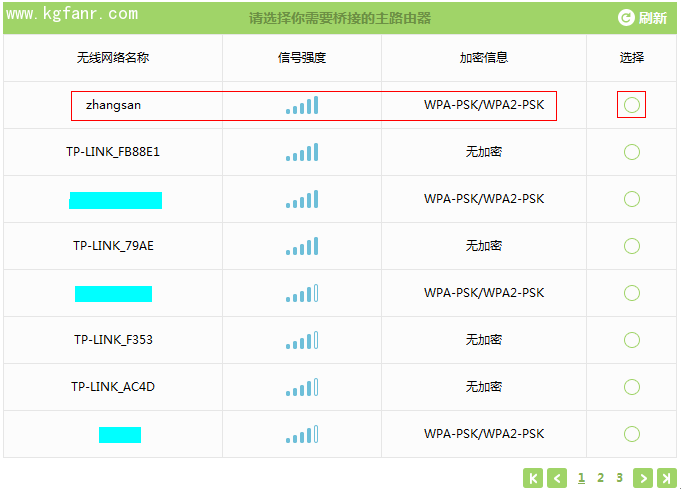The height and width of the screenshot is (493, 681).
Task: Choose the TP-LINK_79AE network radio button
Action: 631,246
